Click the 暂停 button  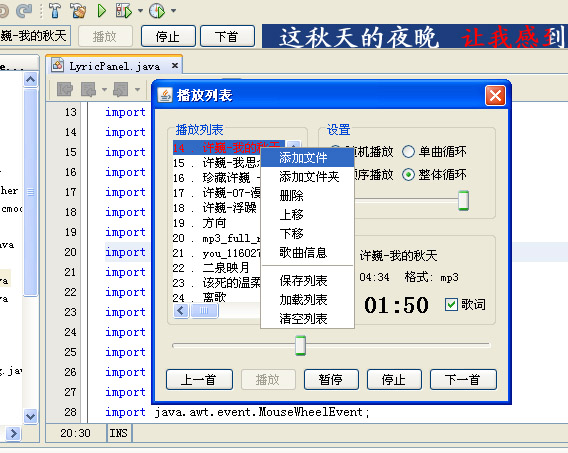tap(331, 379)
